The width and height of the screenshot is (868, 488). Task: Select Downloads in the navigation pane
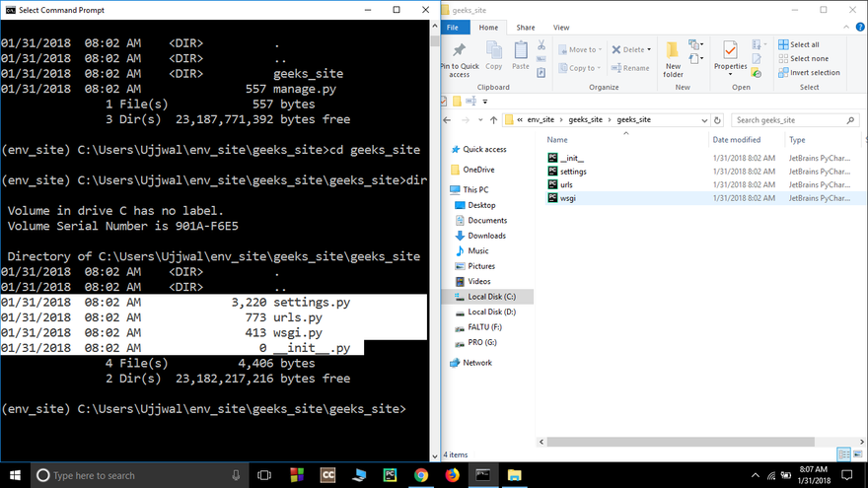point(486,236)
